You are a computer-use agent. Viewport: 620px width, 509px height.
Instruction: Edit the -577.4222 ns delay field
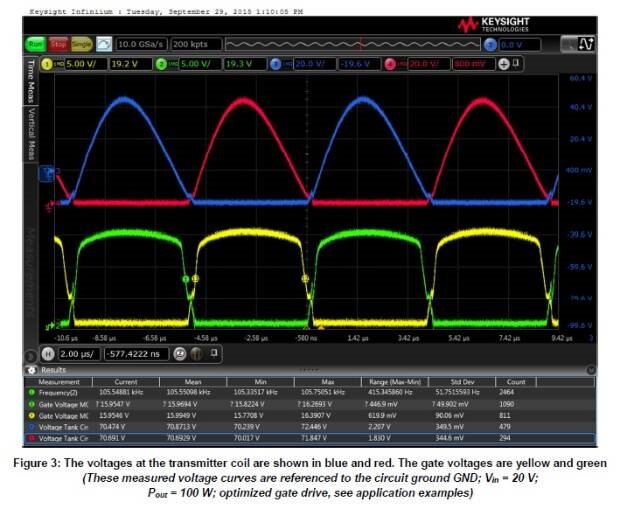[136, 354]
